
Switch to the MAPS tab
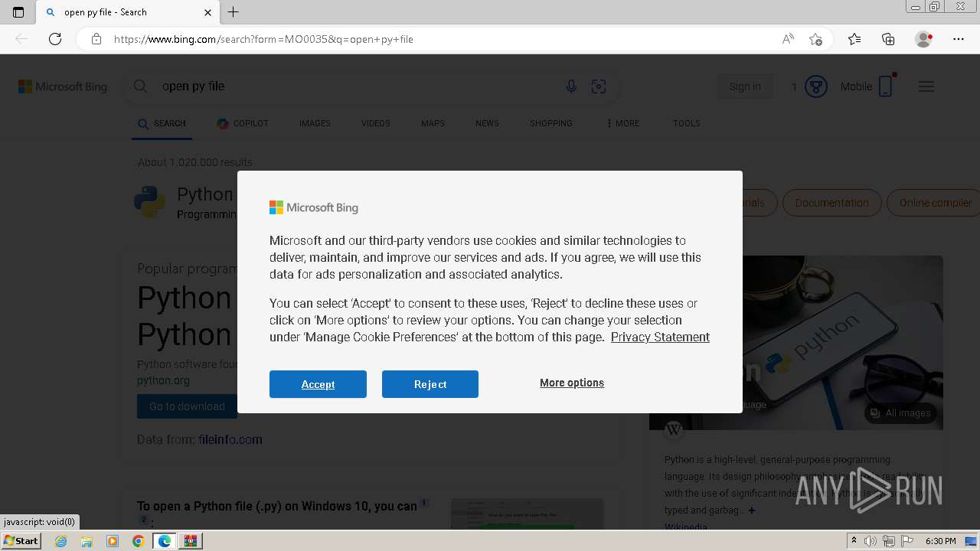433,123
